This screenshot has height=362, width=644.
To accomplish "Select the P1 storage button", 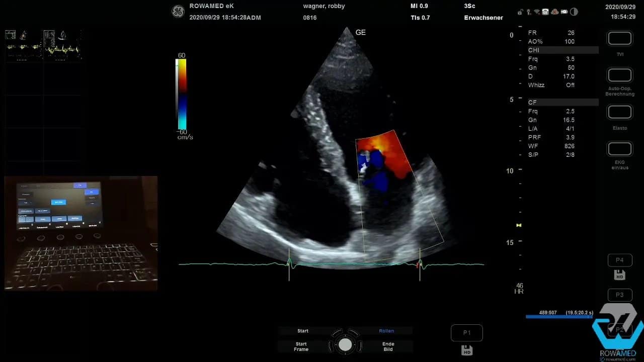I will point(466,333).
